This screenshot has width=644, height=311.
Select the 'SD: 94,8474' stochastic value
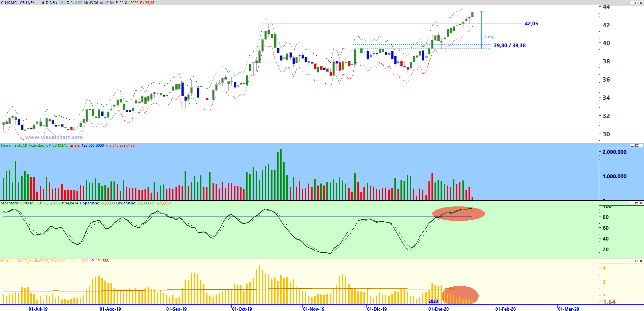point(68,203)
